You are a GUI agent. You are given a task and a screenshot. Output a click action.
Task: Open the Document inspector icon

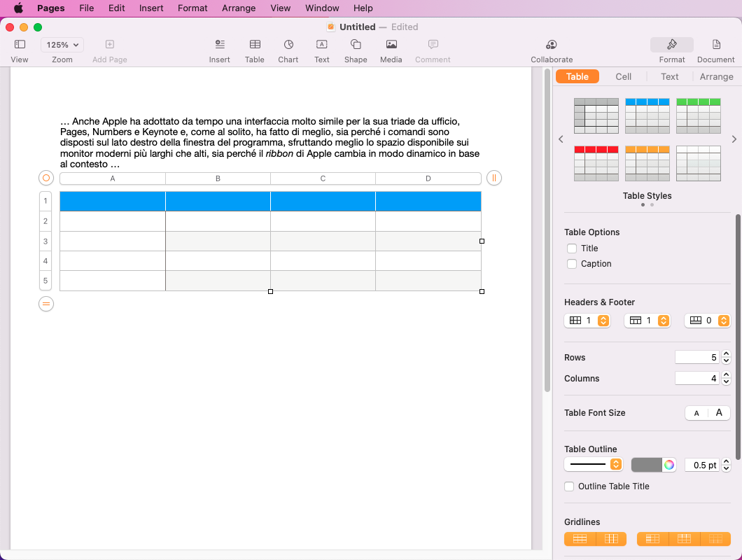coord(715,45)
